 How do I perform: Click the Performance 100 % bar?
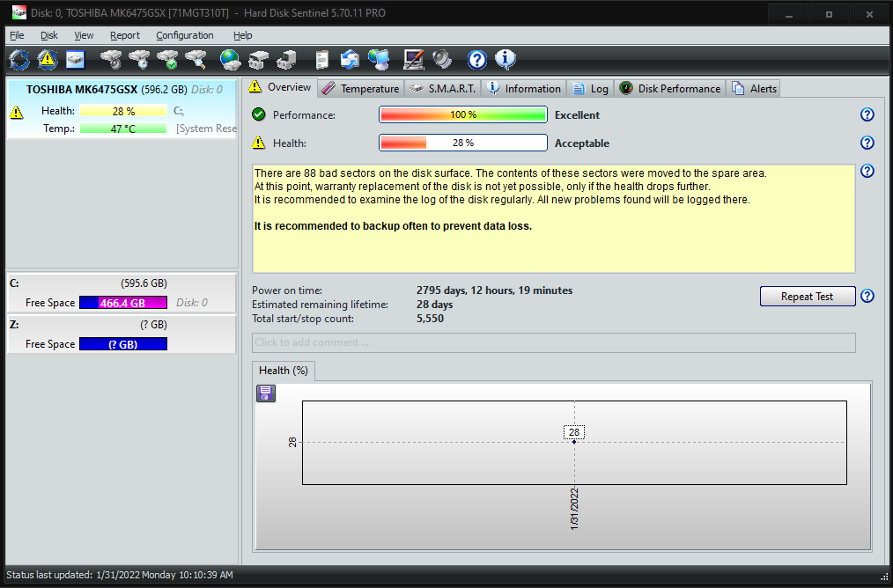tap(463, 114)
